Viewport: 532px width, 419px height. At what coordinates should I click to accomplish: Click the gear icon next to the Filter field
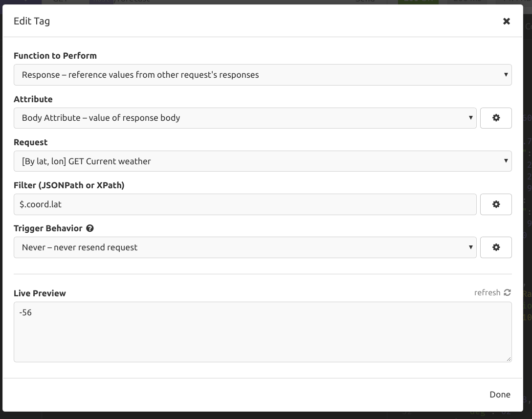[496, 204]
